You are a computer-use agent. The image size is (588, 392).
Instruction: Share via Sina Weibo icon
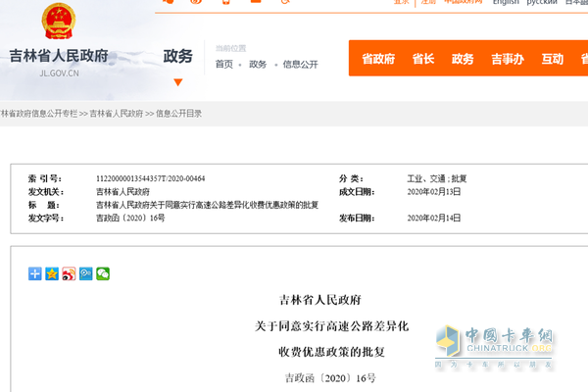[69, 273]
